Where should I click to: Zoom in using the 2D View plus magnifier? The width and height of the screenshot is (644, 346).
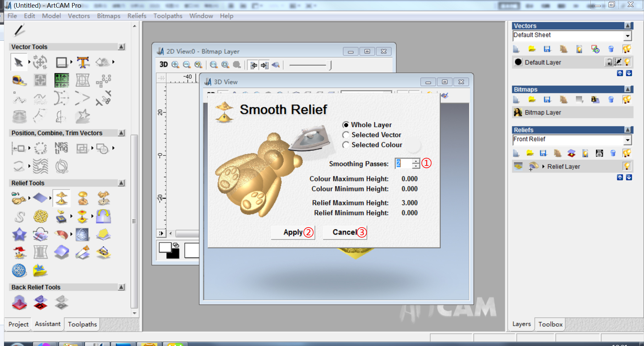click(x=175, y=64)
